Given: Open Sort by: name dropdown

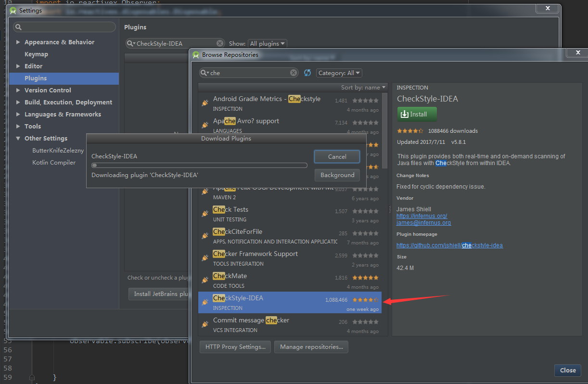Looking at the screenshot, I should click(363, 88).
